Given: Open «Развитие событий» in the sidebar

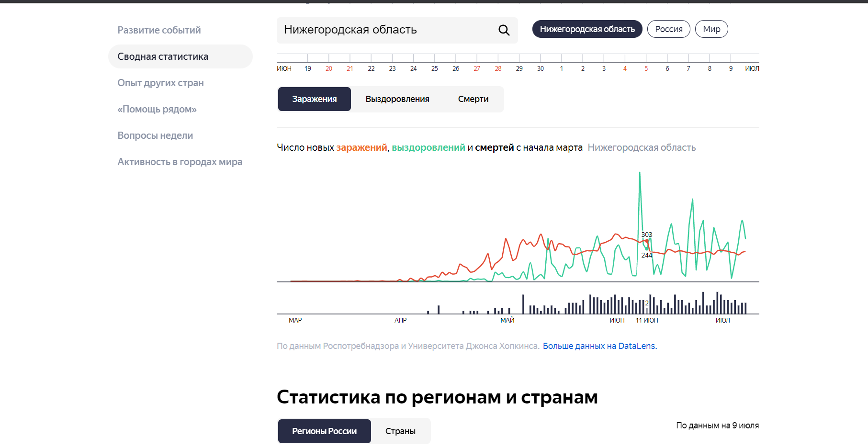Looking at the screenshot, I should 159,30.
